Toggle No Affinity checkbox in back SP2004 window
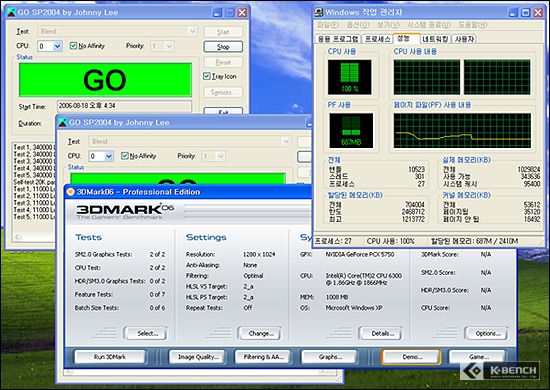Screen dimensions: 550x390 (x=73, y=46)
